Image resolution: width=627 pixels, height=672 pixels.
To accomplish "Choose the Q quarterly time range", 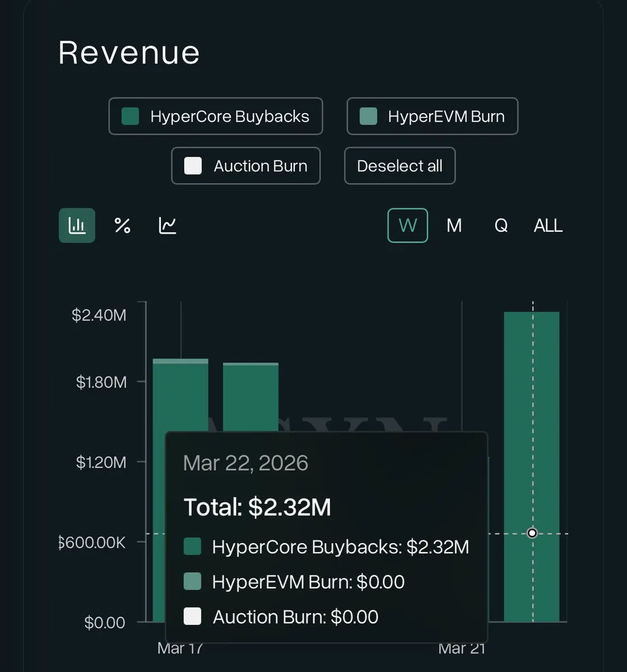I will [501, 226].
